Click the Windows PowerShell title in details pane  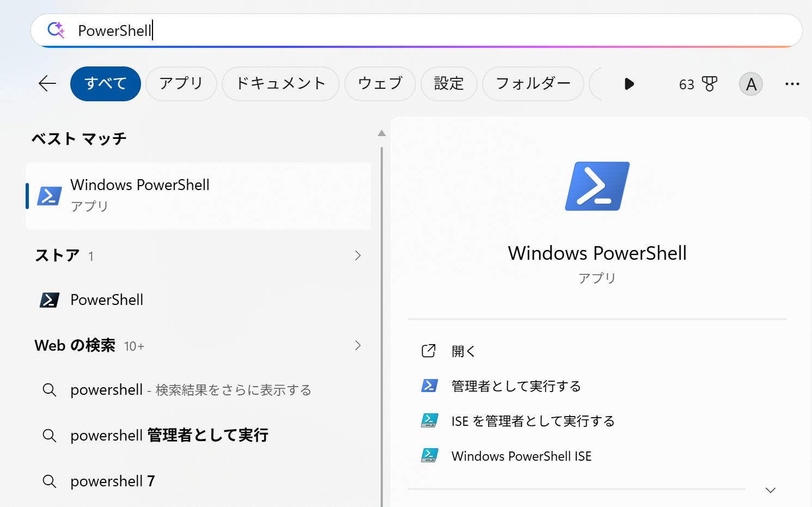[597, 253]
